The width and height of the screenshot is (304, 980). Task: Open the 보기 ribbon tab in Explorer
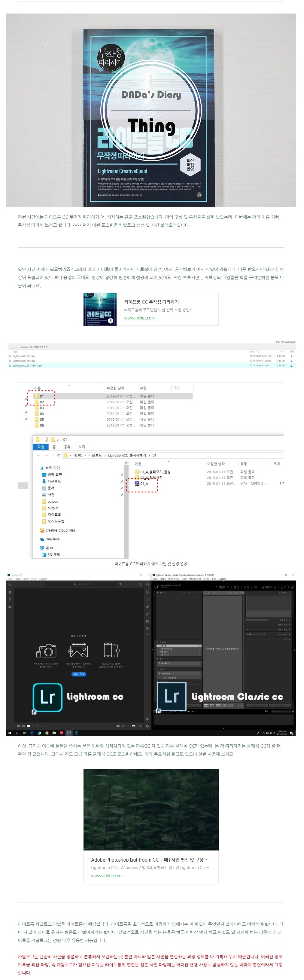(x=82, y=447)
